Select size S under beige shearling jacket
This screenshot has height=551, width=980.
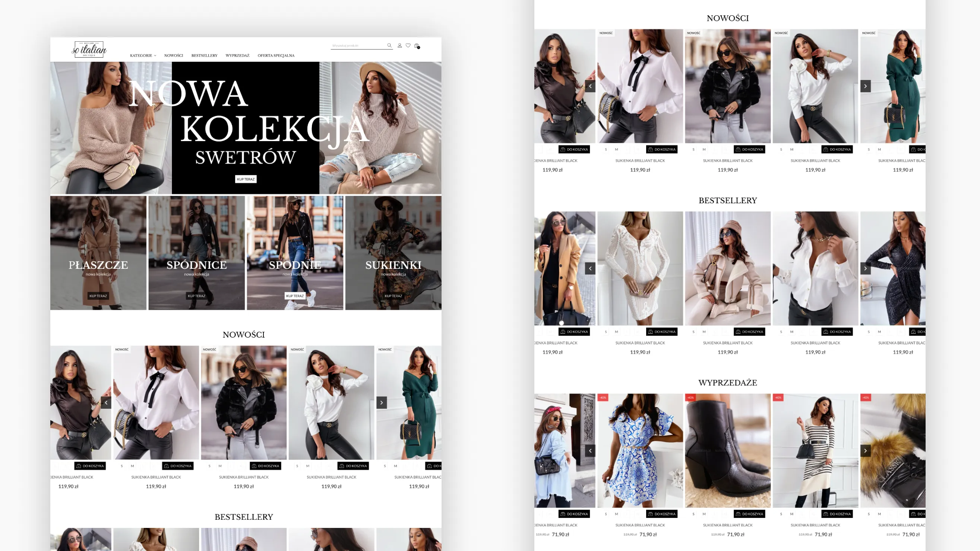[693, 332]
